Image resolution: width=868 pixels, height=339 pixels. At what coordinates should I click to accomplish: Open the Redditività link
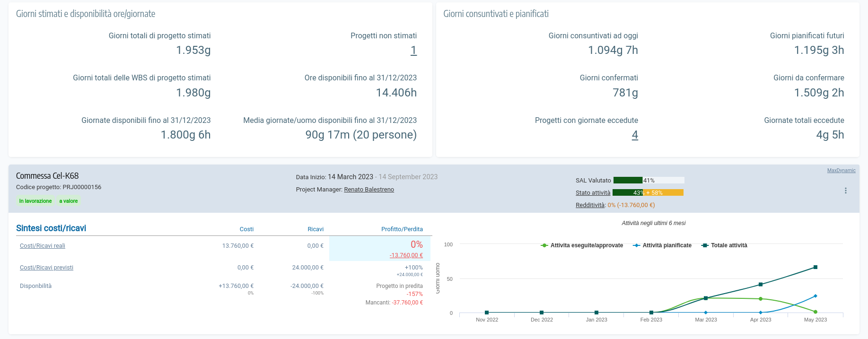coord(590,205)
